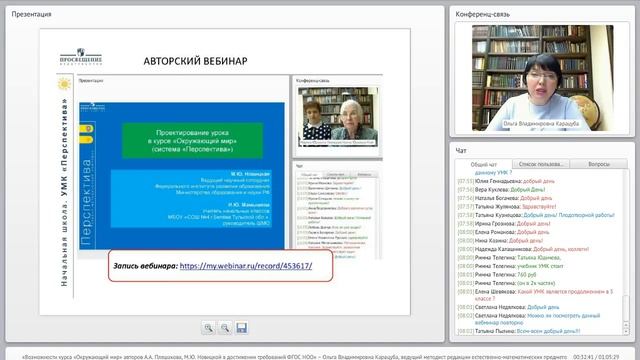Image resolution: width=640 pixels, height=360 pixels.
Task: Select Светлана Недялкова's вебинар повторно question
Action: 529,319
